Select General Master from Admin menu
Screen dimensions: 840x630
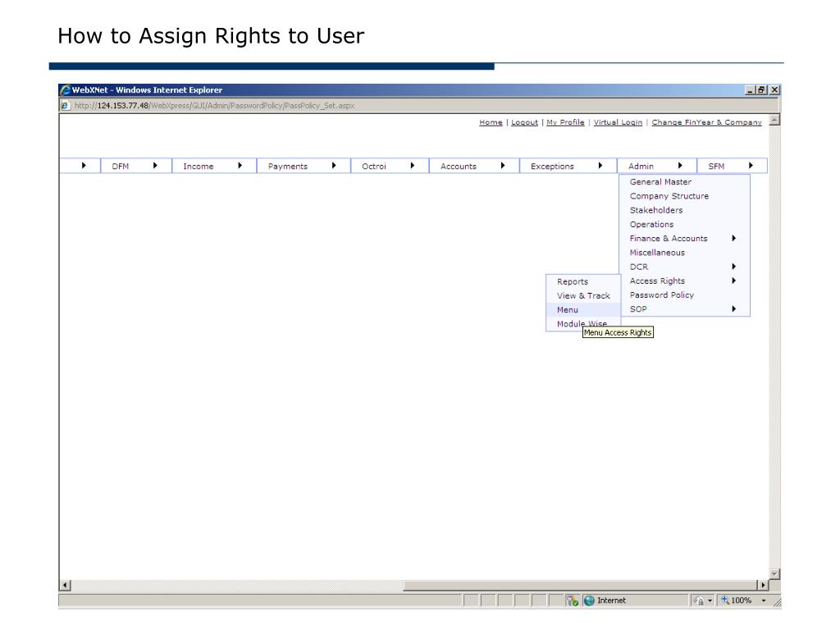click(x=660, y=182)
